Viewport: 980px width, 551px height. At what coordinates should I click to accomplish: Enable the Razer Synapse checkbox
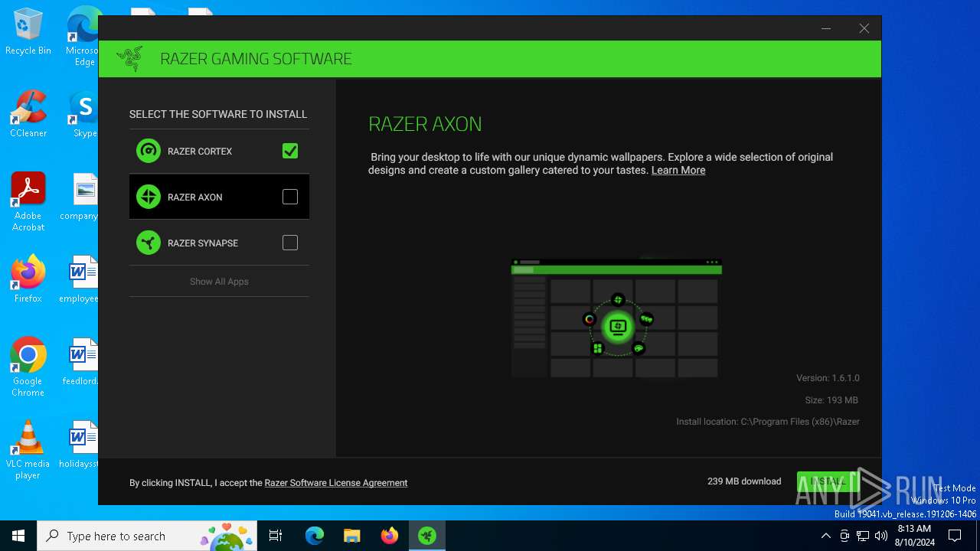290,243
